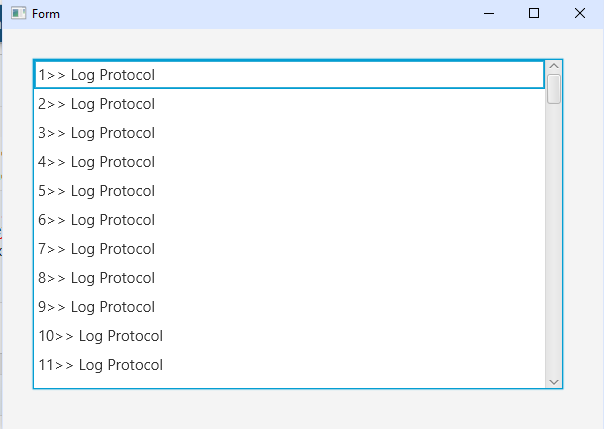Choose the '4>> Log Protocol' row
The width and height of the screenshot is (604, 429).
click(290, 162)
